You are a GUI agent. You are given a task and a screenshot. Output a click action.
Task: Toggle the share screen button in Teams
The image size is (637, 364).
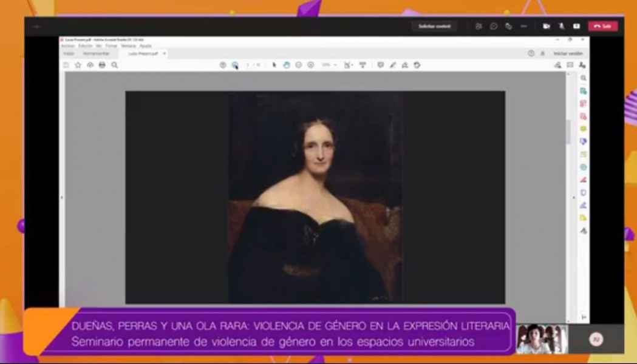point(576,26)
